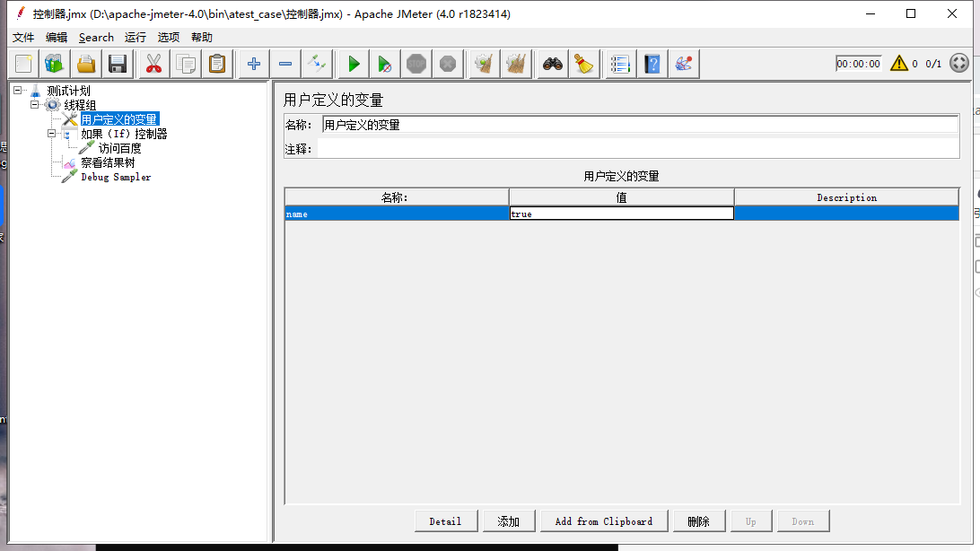980x551 pixels.
Task: Open the Search dialog with the binoculars icon
Action: point(552,64)
